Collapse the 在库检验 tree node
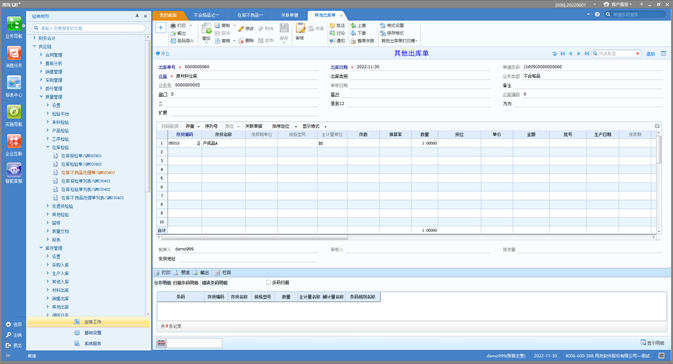This screenshot has width=673, height=364. [x=48, y=147]
